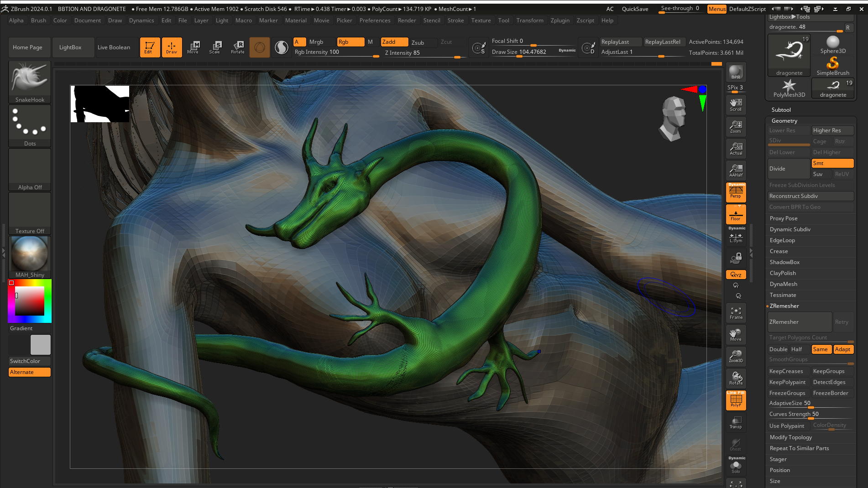Click the Zoom3D navigation icon

736,356
